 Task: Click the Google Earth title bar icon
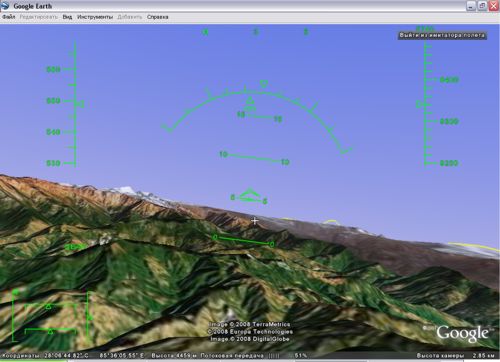pos(5,6)
